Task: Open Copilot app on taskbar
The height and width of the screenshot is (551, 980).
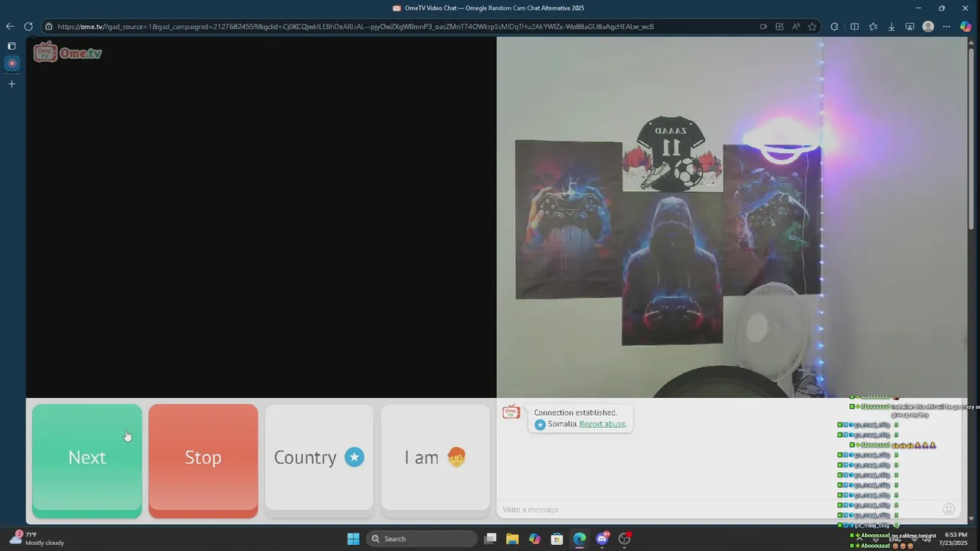Action: pyautogui.click(x=534, y=539)
